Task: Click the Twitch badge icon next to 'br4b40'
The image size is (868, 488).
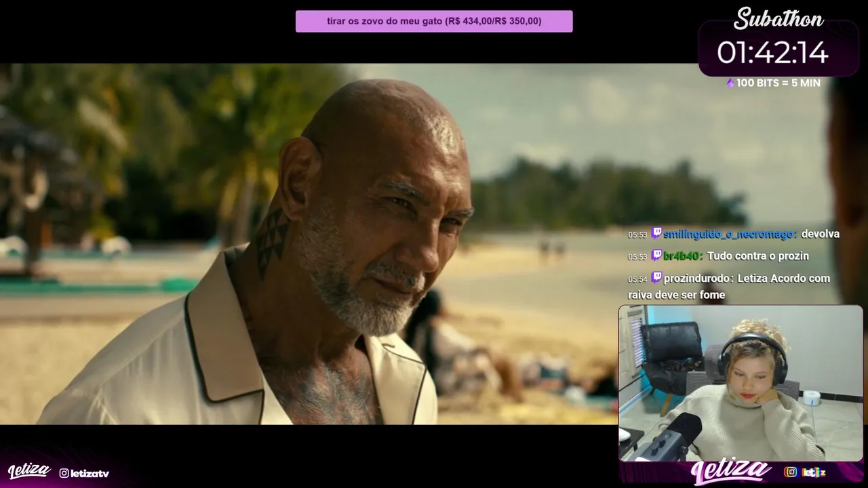Action: click(656, 256)
